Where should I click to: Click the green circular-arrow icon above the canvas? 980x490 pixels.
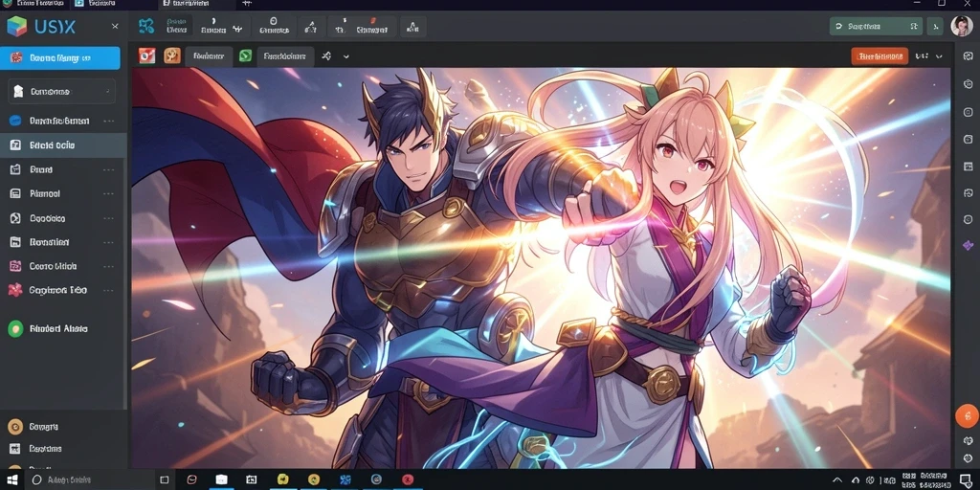pyautogui.click(x=246, y=56)
